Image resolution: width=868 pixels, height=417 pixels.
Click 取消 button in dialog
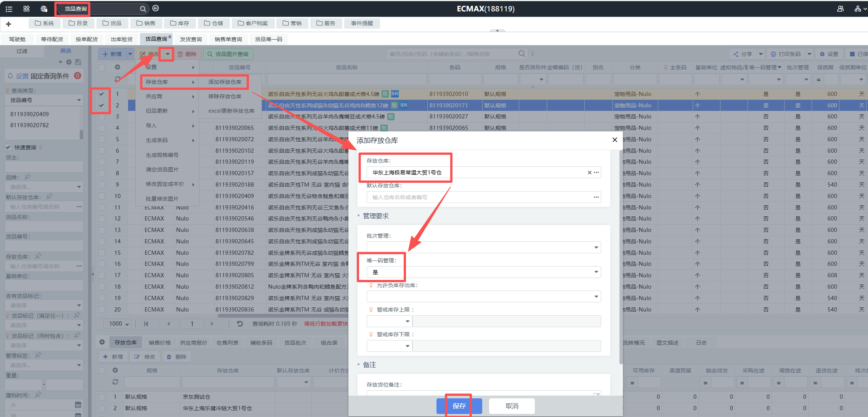(512, 406)
